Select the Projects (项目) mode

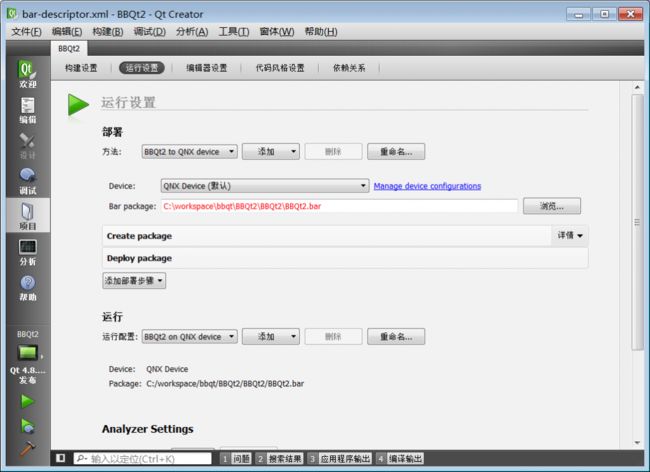click(28, 216)
